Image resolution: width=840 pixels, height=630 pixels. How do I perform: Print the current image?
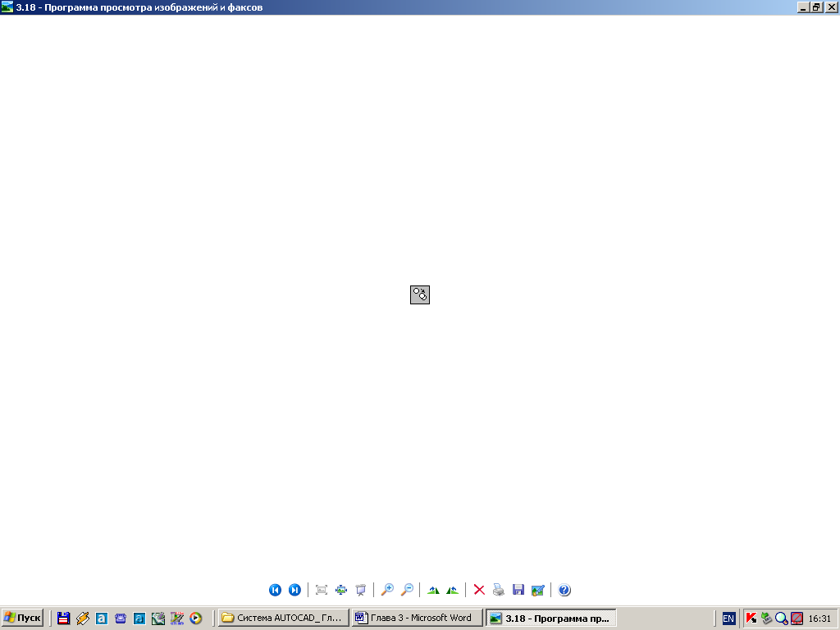click(499, 590)
